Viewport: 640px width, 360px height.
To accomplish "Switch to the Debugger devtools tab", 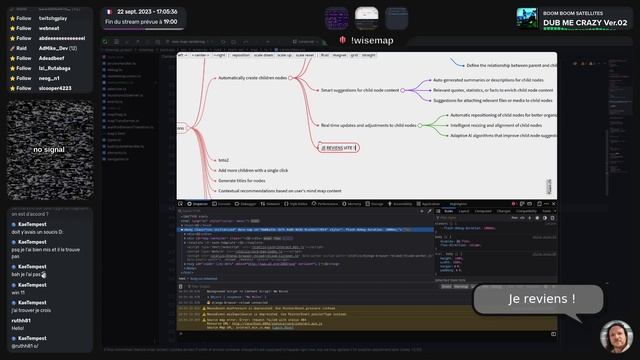I will tap(245, 204).
